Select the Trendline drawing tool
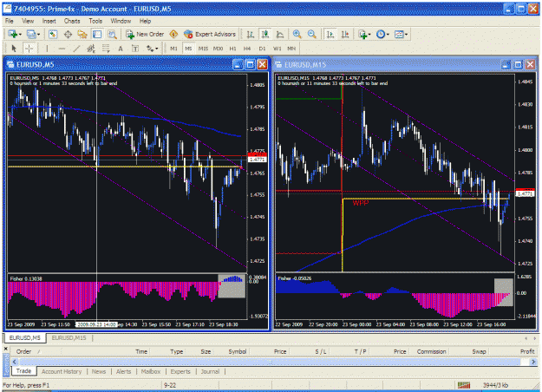The height and width of the screenshot is (392, 542). 76,49
